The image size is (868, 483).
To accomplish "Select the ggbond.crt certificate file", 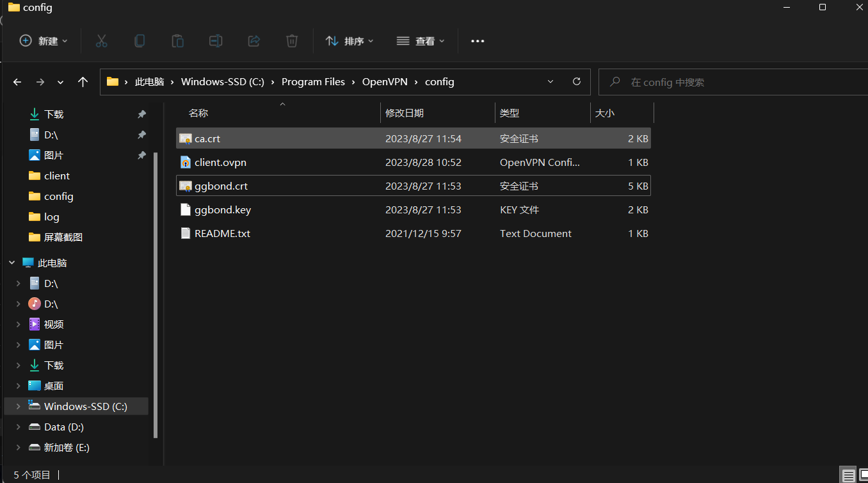I will click(414, 186).
